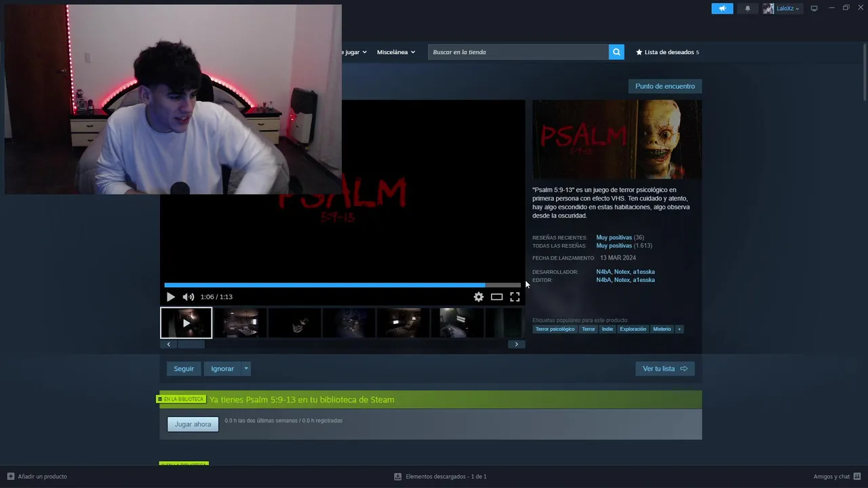Image resolution: width=868 pixels, height=488 pixels.
Task: Select the third screenshot thumbnail showing a hand
Action: tap(294, 323)
